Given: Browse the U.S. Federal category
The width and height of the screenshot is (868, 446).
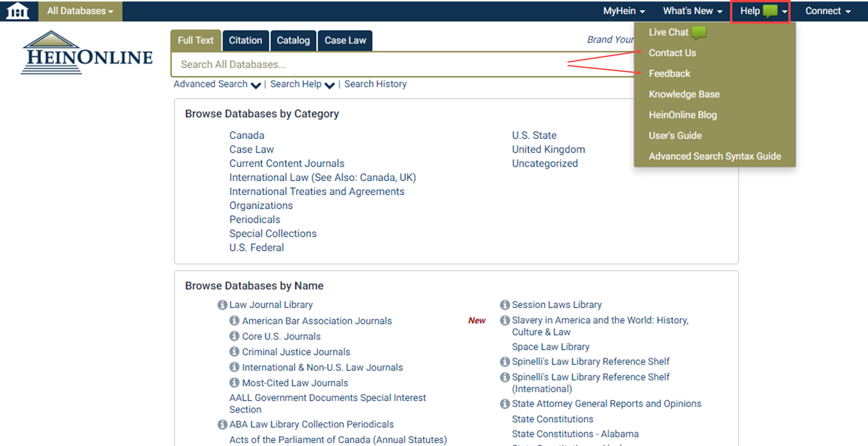Looking at the screenshot, I should tap(257, 248).
